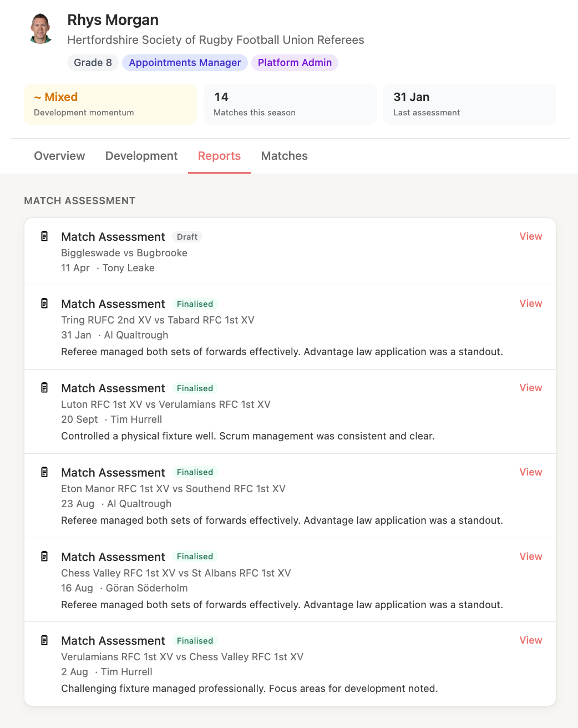Viewport: 578px width, 728px height.
Task: Click the Platform Admin badge
Action: click(x=295, y=63)
